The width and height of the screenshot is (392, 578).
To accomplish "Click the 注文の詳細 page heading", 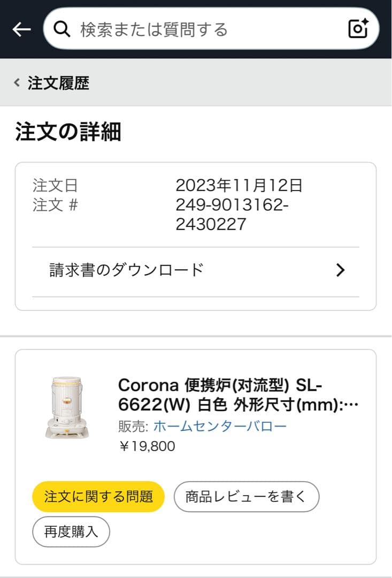I will (68, 132).
